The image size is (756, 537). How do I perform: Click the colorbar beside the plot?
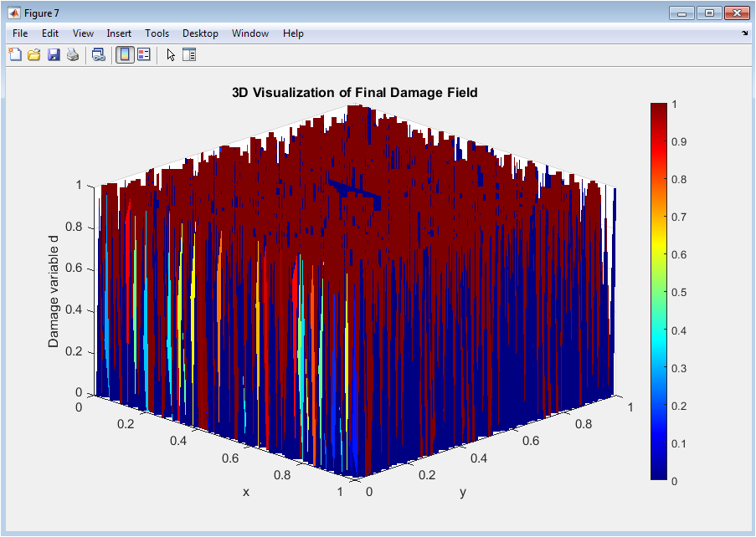(x=659, y=290)
